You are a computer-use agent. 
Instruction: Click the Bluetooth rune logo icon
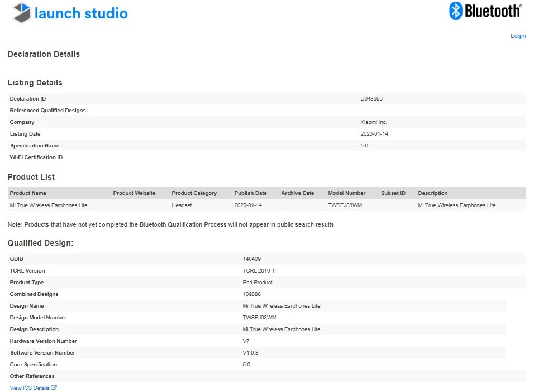tap(456, 11)
